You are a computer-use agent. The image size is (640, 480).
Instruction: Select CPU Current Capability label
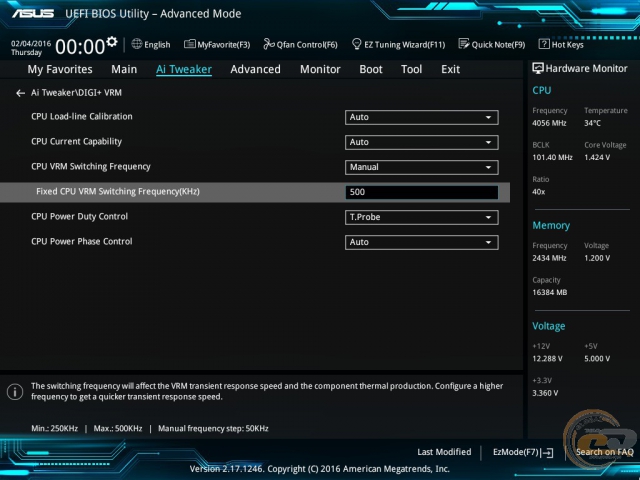(x=76, y=142)
